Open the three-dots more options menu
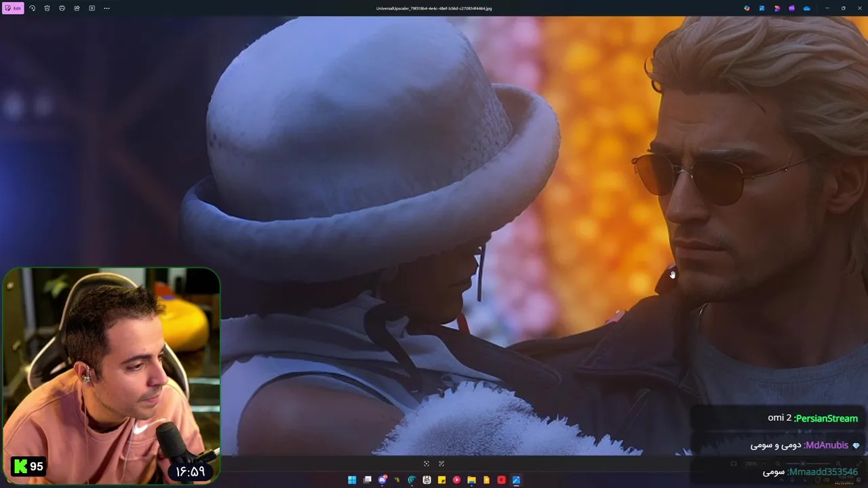This screenshot has height=488, width=868. pos(106,8)
